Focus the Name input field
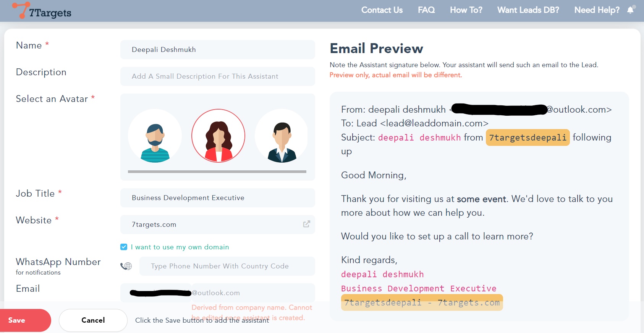Viewport: 644px width, 333px height. [x=217, y=50]
